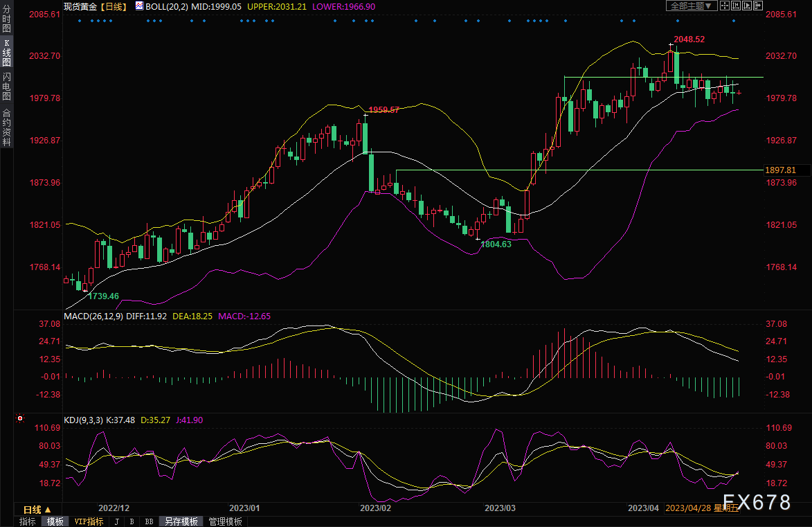Switch to 分时图 view in sidebar
The image size is (812, 527).
pyautogui.click(x=6, y=19)
